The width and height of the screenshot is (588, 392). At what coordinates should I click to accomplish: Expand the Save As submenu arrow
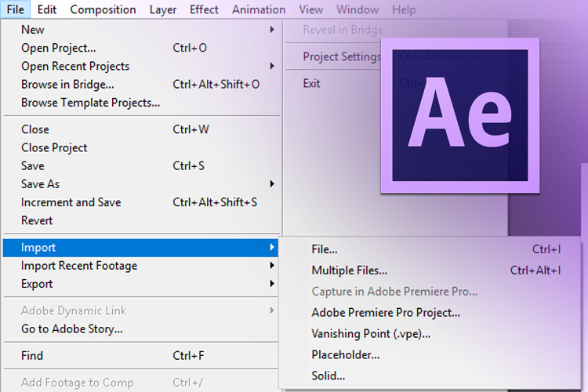(272, 184)
